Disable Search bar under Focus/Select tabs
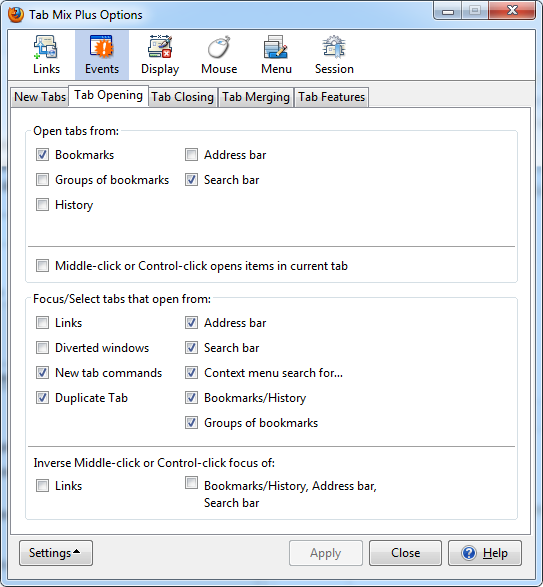The width and height of the screenshot is (543, 587). pyautogui.click(x=191, y=348)
